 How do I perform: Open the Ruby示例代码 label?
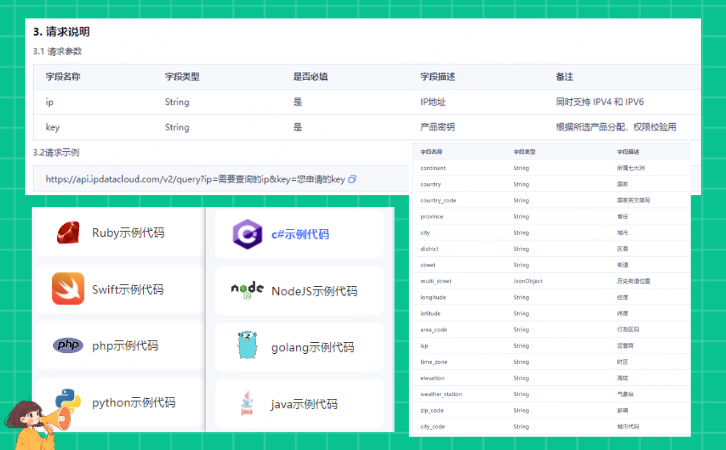click(128, 233)
